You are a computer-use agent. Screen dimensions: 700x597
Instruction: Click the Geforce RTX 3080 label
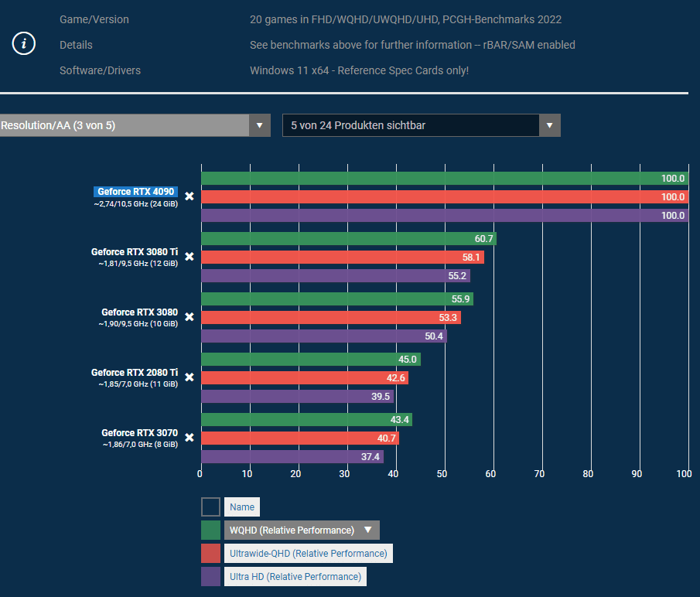click(139, 312)
